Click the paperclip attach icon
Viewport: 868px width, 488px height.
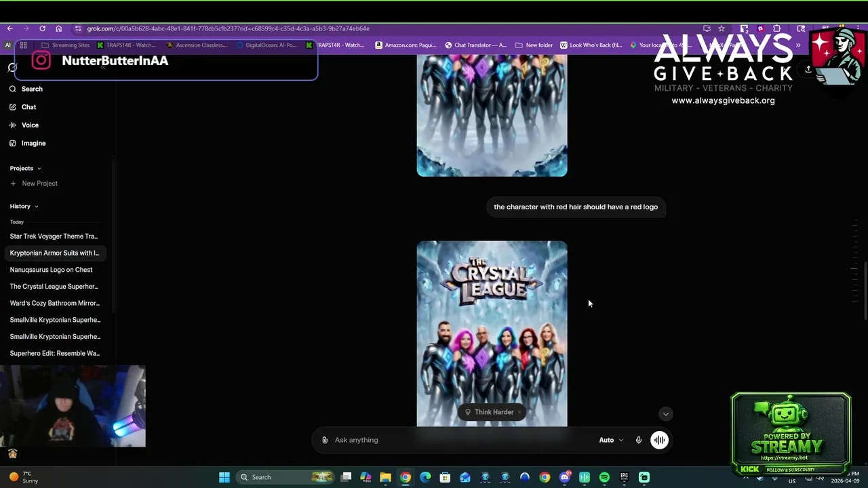(x=325, y=440)
